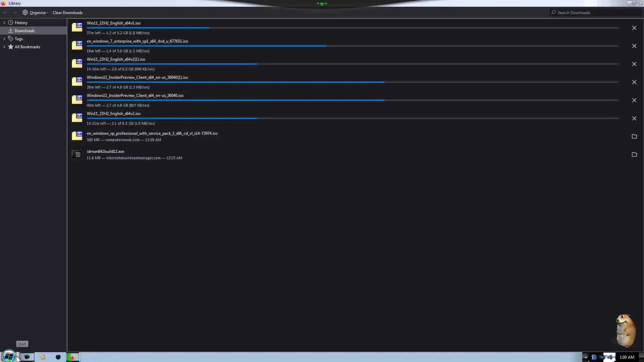Expand the History tree node
The image size is (644, 362).
pos(4,23)
